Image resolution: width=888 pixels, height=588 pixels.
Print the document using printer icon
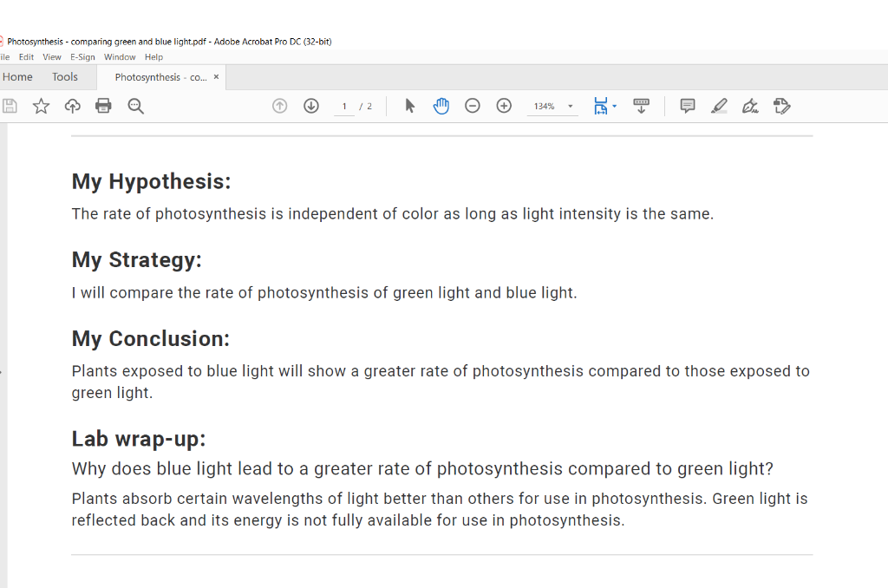[x=104, y=106]
